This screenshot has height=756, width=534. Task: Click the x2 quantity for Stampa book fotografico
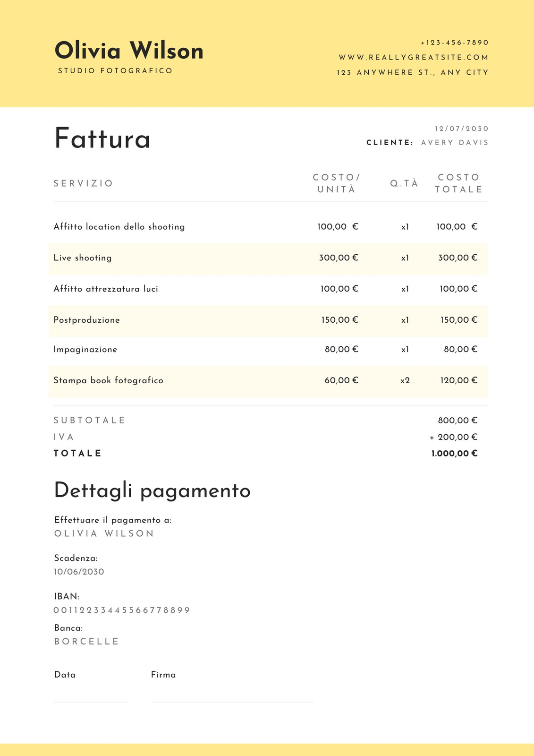pos(405,380)
